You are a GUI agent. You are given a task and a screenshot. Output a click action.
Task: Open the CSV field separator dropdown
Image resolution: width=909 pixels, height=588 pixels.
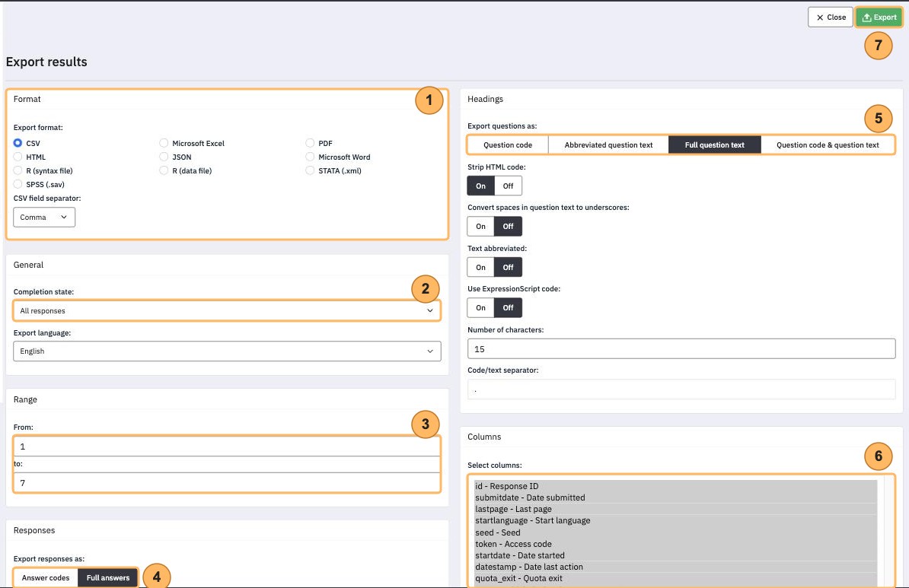pos(44,218)
